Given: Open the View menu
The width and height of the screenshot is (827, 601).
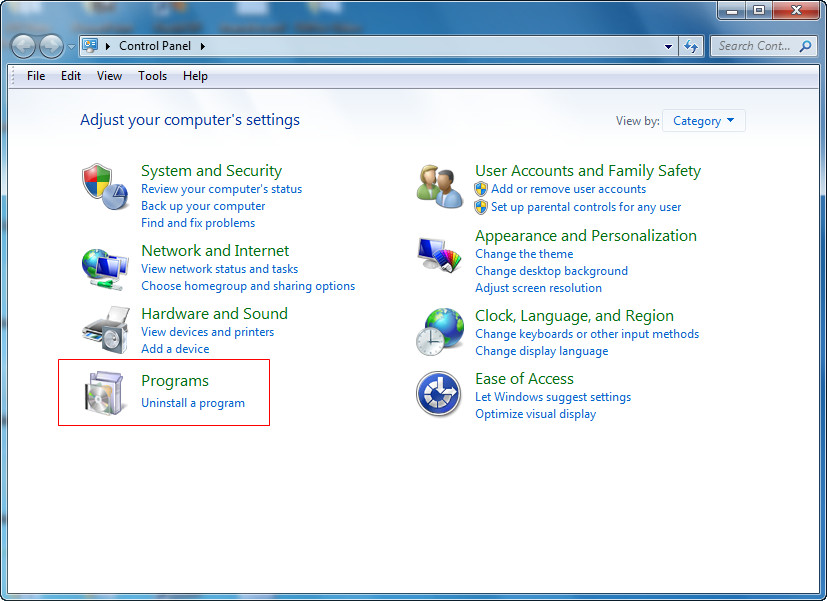Looking at the screenshot, I should 109,76.
